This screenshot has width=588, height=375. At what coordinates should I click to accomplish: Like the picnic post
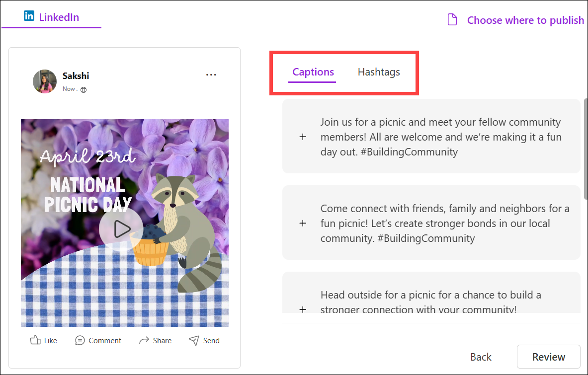point(43,340)
